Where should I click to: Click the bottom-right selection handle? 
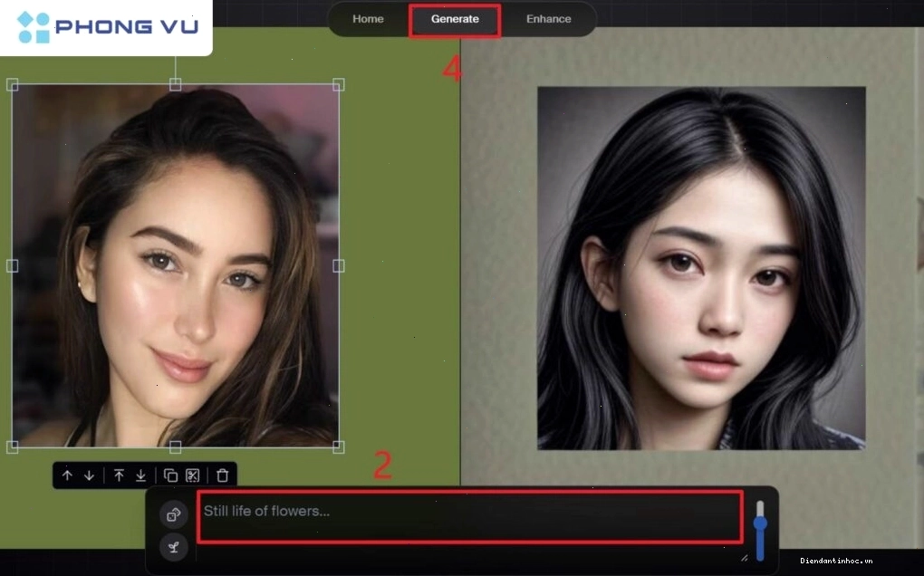click(338, 447)
